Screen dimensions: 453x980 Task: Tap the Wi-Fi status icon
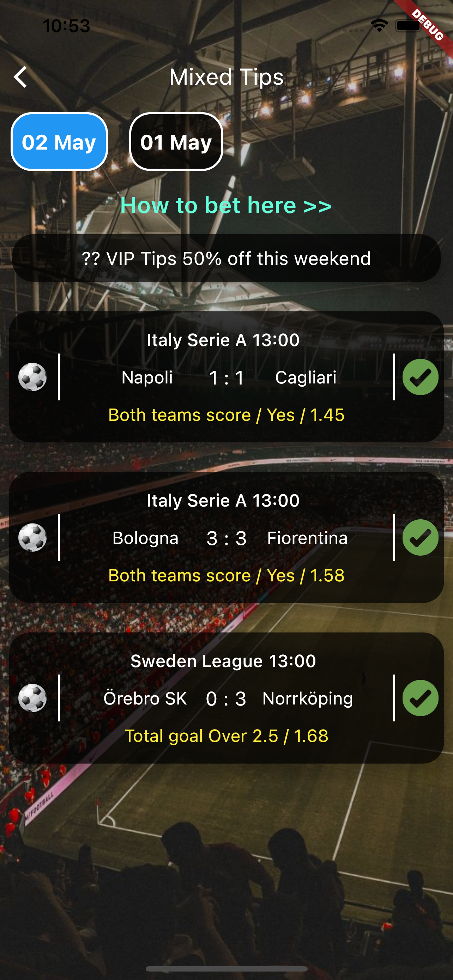click(379, 26)
